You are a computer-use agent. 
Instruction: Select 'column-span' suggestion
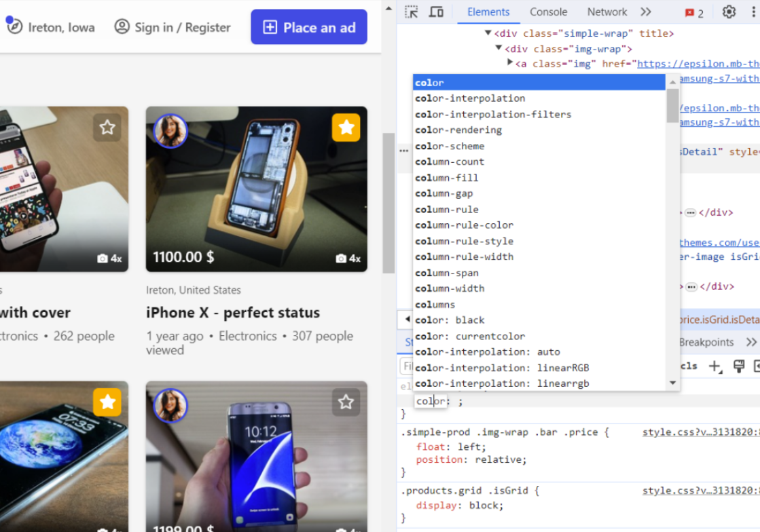[x=539, y=273]
